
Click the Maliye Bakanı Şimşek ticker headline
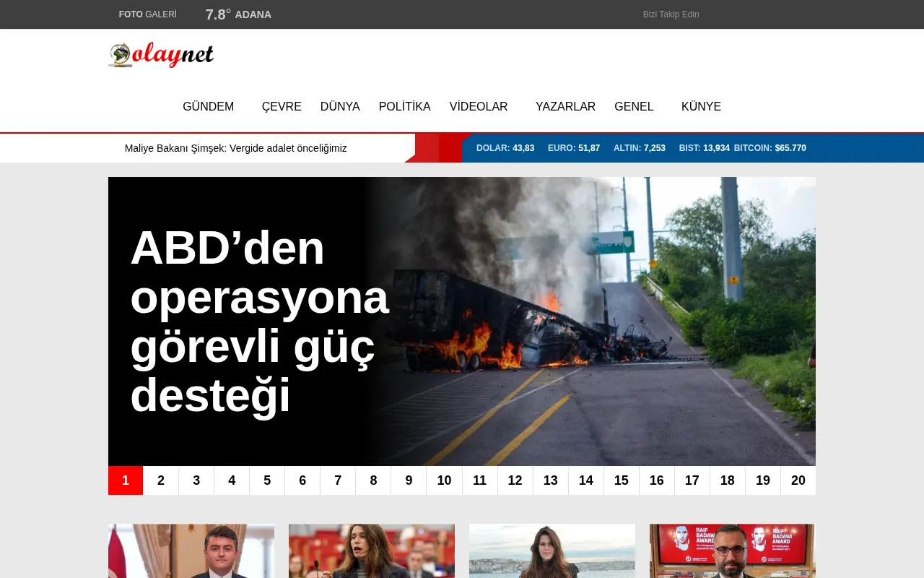click(236, 148)
